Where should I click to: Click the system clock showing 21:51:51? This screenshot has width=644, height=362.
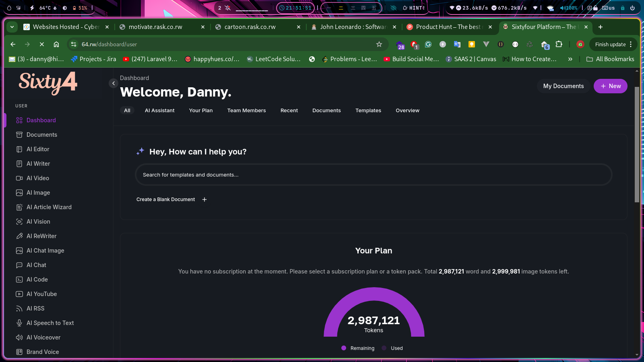pyautogui.click(x=295, y=8)
